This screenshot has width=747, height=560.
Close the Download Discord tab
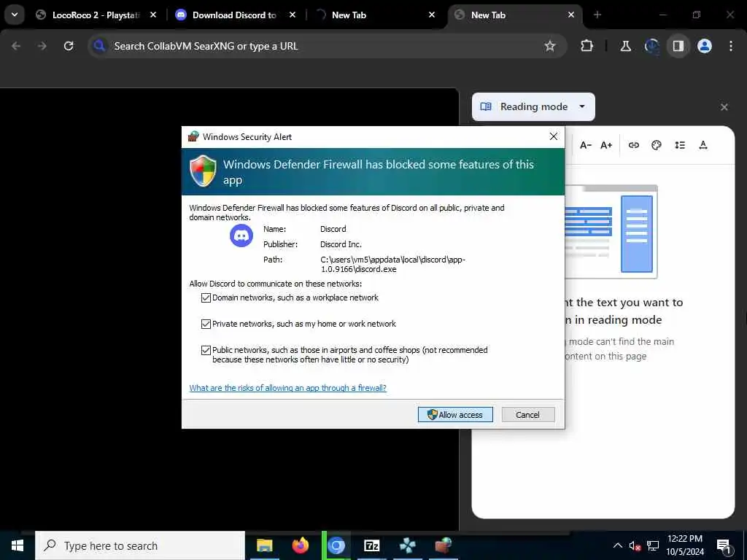[x=293, y=15]
